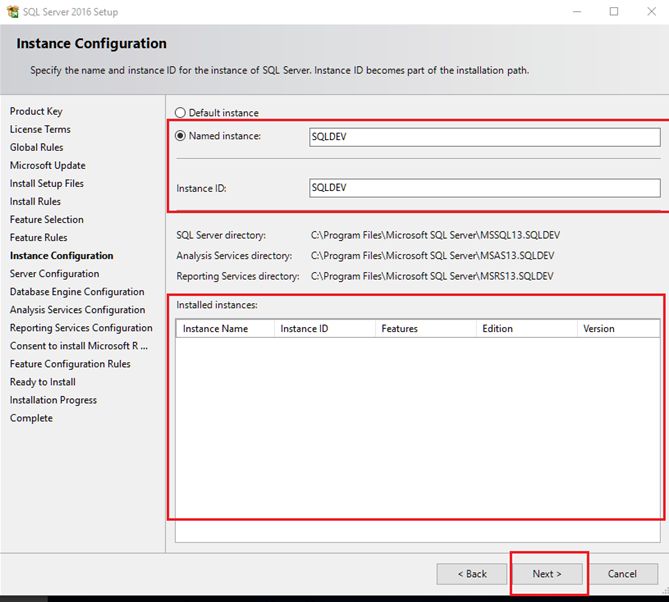Screen dimensions: 669x602
Task: Click the Next button
Action: coord(547,574)
